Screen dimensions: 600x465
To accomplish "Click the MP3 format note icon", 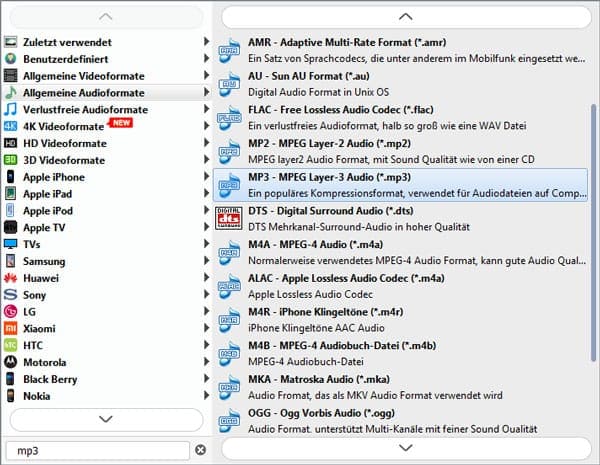I will tap(229, 185).
